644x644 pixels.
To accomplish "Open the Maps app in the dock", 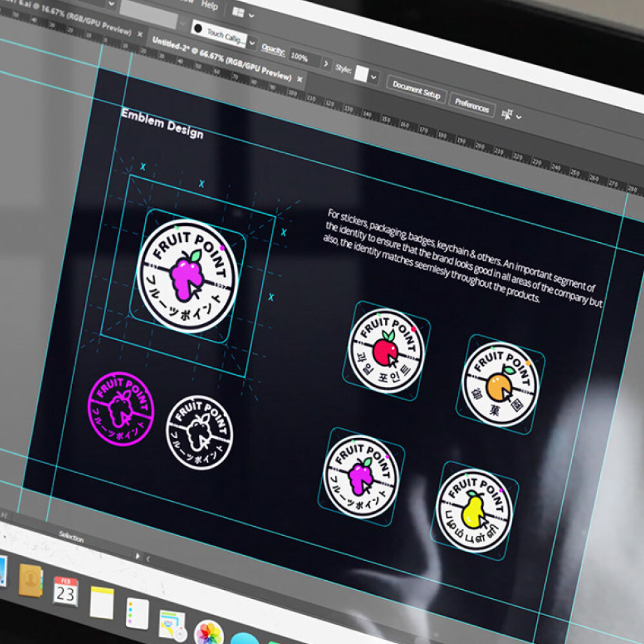I will [x=173, y=625].
